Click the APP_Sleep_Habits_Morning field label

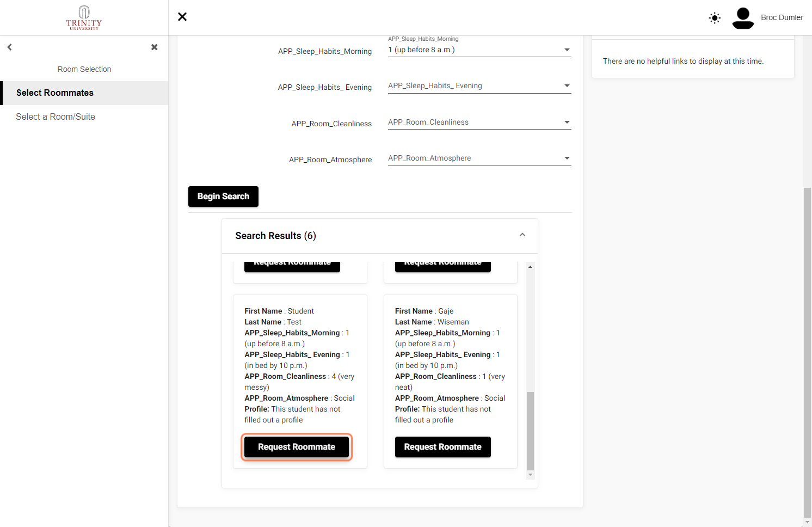tap(325, 51)
